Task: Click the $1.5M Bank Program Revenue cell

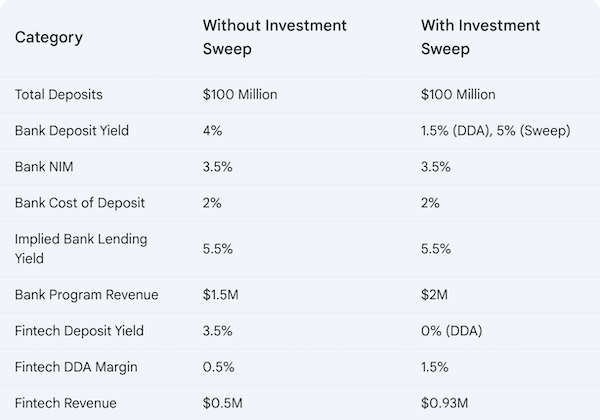Action: 222,295
